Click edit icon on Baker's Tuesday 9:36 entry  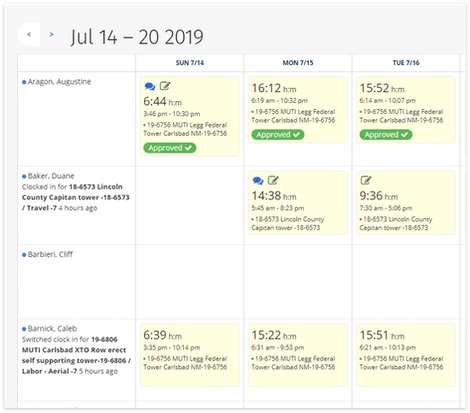(366, 180)
